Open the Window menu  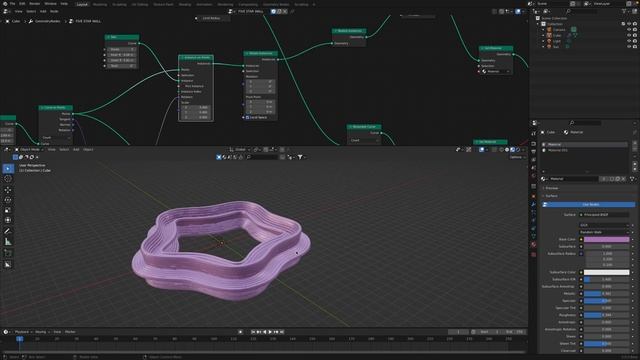point(51,4)
